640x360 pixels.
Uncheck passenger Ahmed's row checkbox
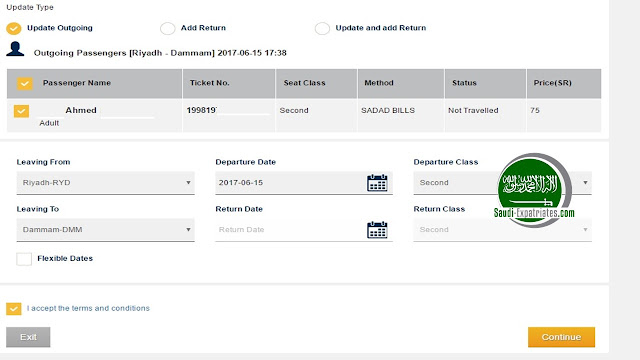point(21,111)
